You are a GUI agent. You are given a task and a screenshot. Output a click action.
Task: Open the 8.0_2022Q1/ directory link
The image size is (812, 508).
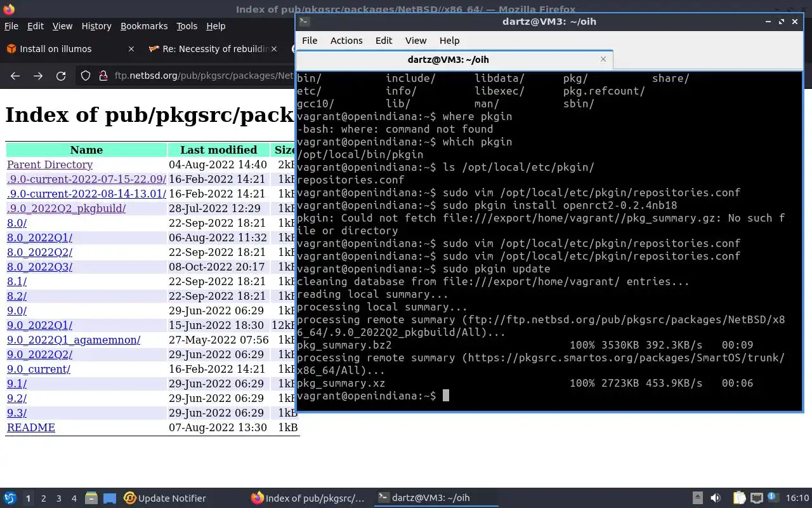[x=39, y=237]
